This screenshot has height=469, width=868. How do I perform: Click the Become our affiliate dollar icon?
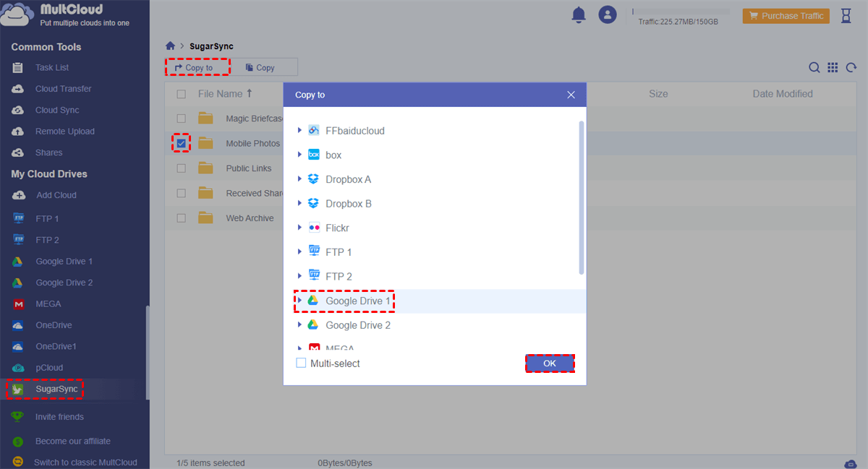tap(18, 441)
